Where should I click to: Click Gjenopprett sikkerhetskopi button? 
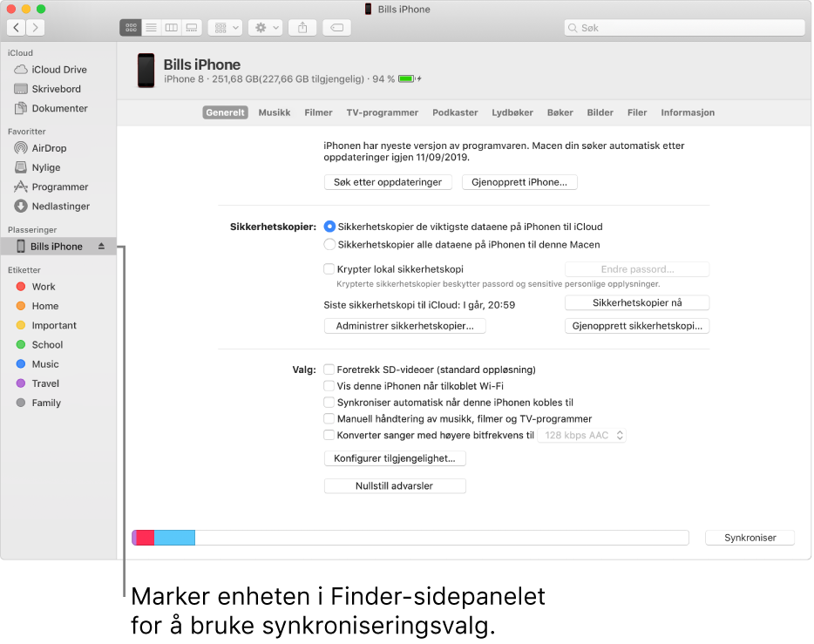(x=637, y=326)
